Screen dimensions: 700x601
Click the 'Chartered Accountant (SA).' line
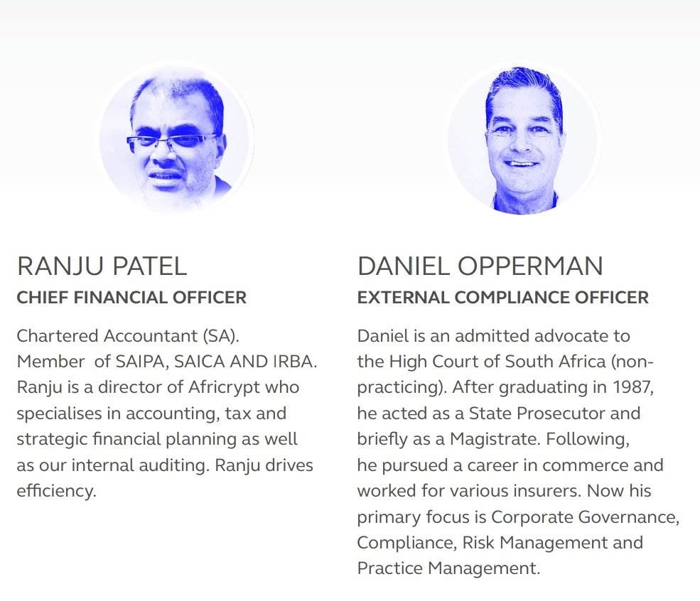click(133, 335)
